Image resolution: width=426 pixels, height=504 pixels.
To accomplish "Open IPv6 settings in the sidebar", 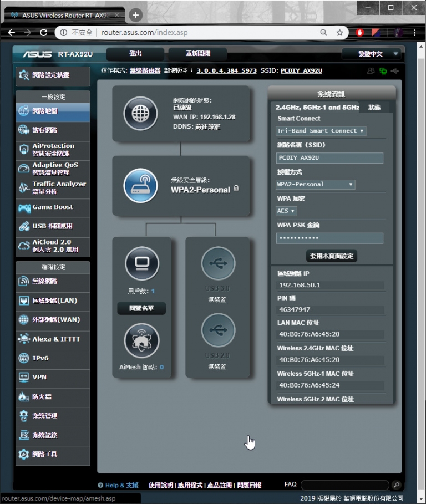I will (x=53, y=358).
